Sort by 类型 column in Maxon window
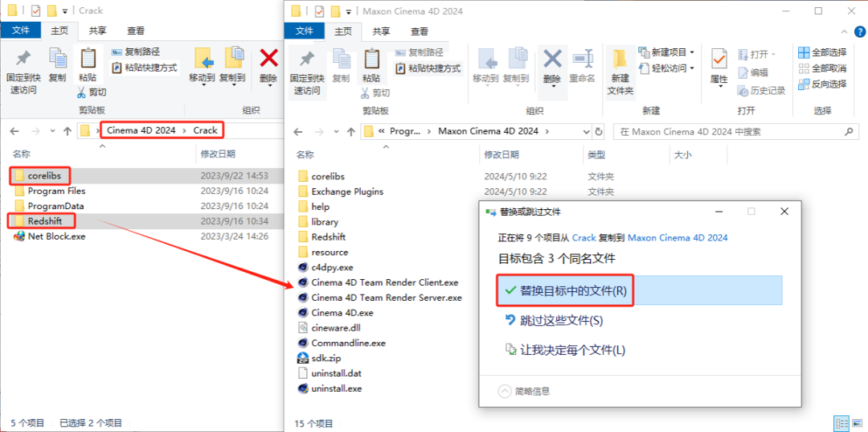 click(596, 155)
